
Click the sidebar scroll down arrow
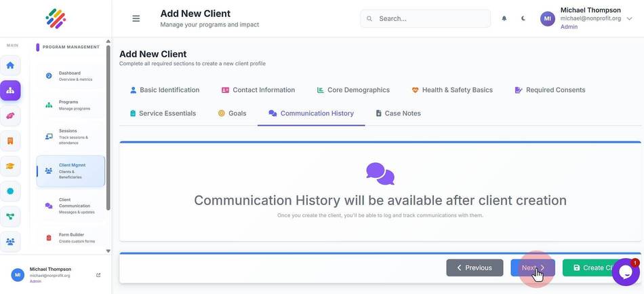108,251
